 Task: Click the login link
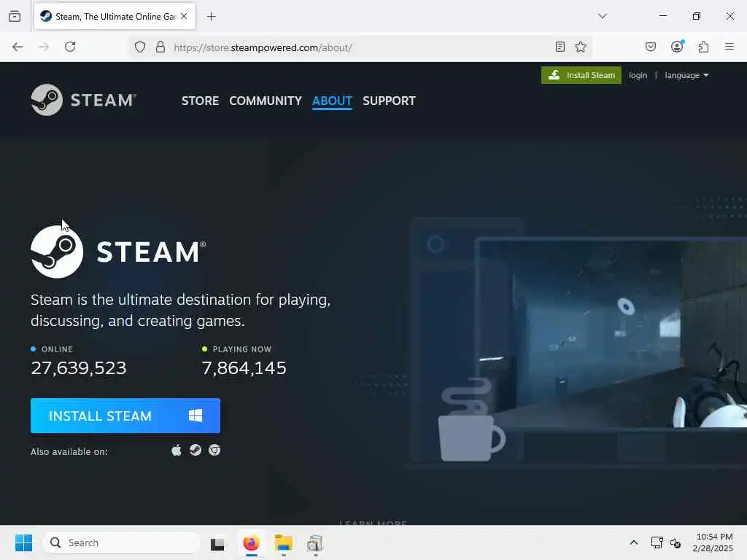(x=638, y=75)
